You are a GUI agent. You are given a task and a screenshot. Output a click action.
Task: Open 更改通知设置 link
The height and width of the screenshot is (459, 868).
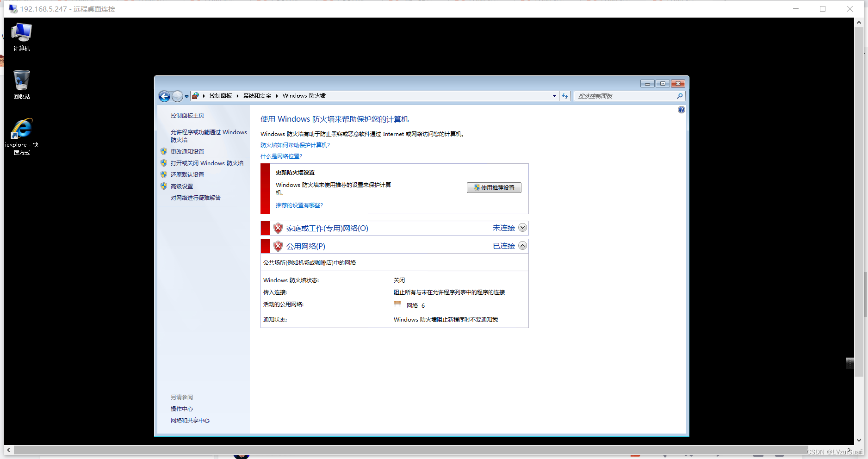[187, 152]
